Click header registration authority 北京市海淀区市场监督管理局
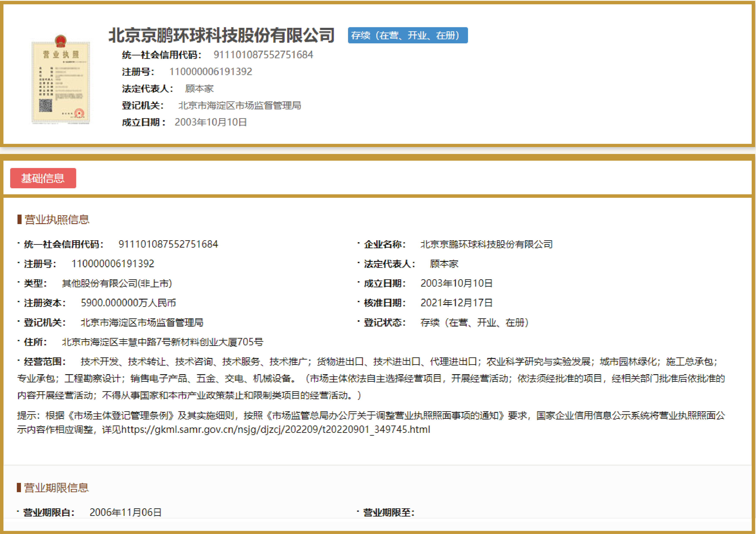 (240, 105)
